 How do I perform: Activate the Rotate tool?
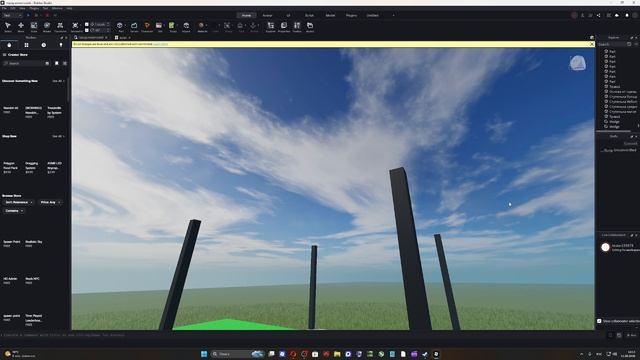(47, 27)
